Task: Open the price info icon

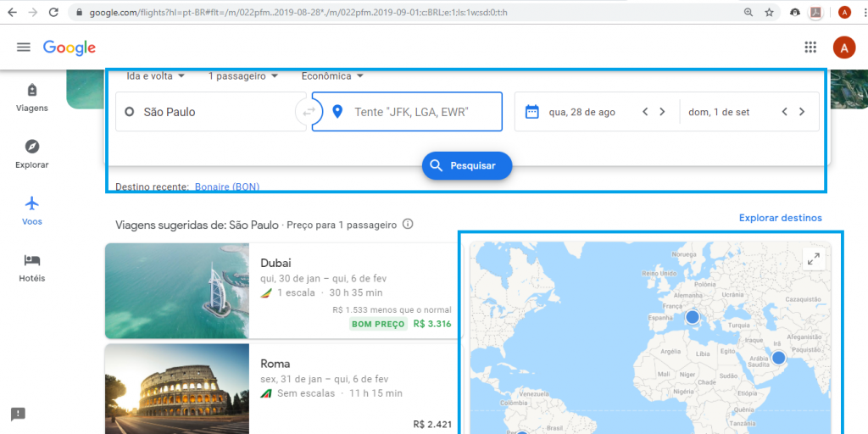Action: (408, 224)
